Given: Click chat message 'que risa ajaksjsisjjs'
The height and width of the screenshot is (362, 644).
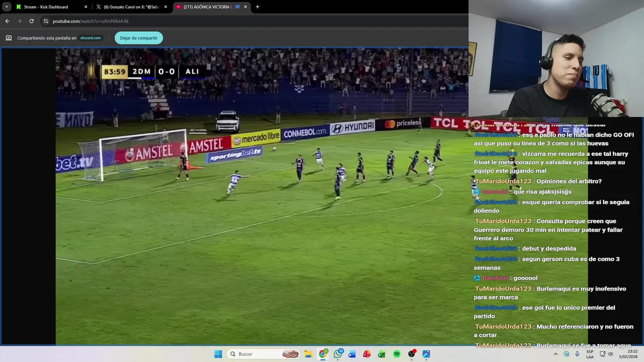Looking at the screenshot, I should (x=542, y=192).
